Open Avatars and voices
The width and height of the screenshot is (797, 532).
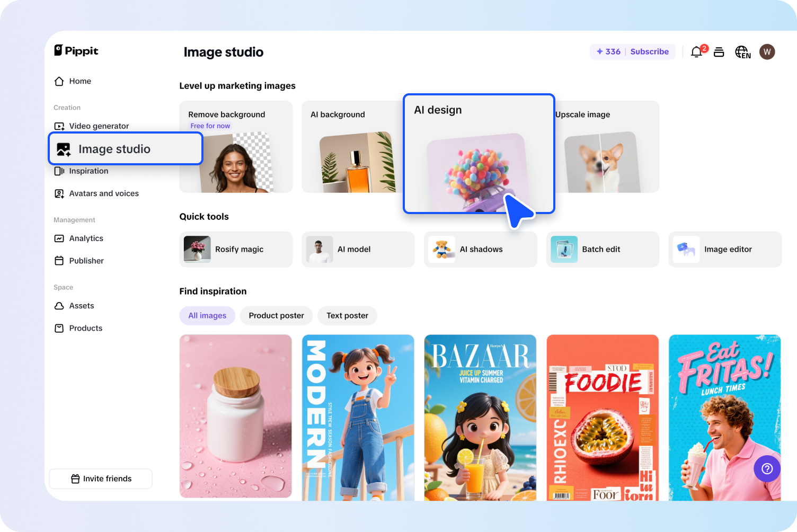click(104, 193)
